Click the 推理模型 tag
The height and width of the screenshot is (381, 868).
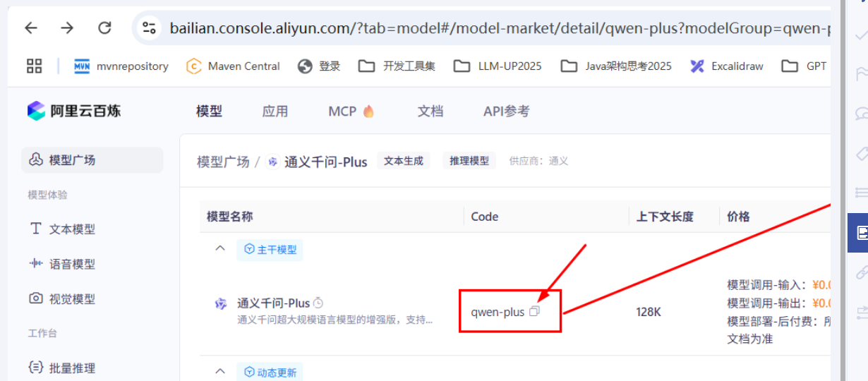tap(469, 161)
